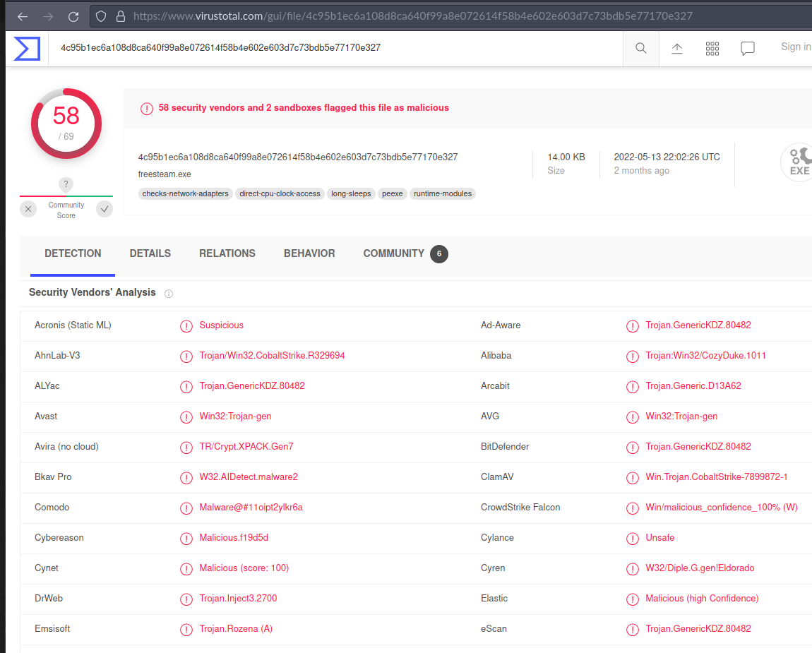Click the search magnifier icon

tap(640, 48)
